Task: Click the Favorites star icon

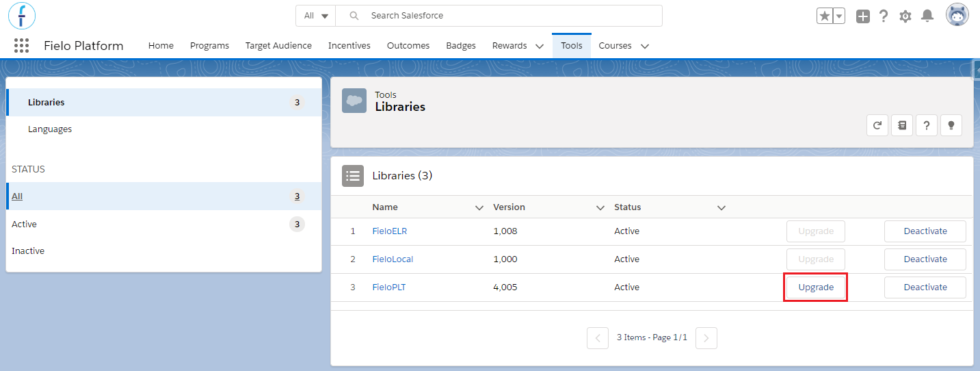Action: point(825,16)
